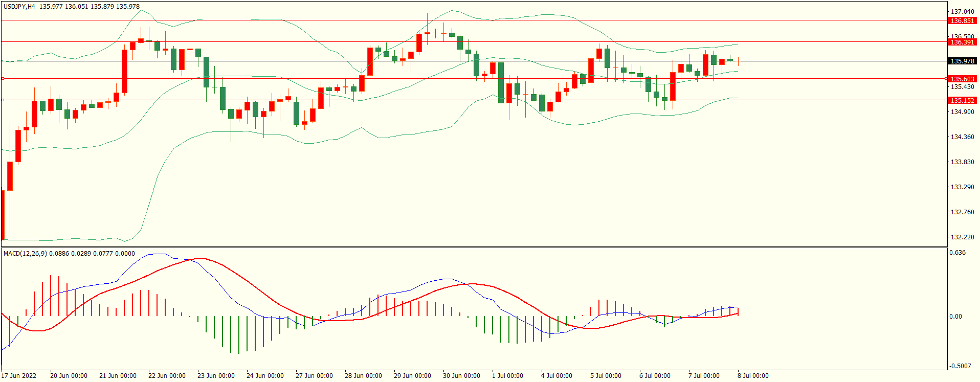Click the 27 Jun 00:00 date label
980x382 pixels.
tap(314, 376)
